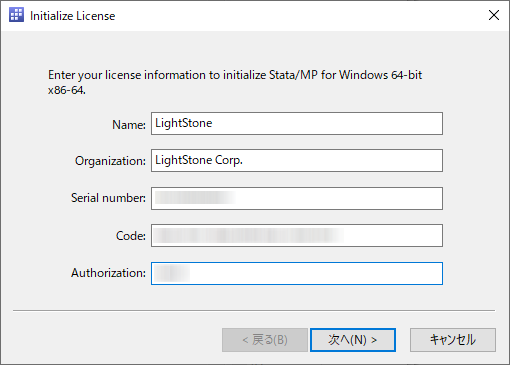Click the Name: label
The height and width of the screenshot is (365, 510).
point(129,125)
